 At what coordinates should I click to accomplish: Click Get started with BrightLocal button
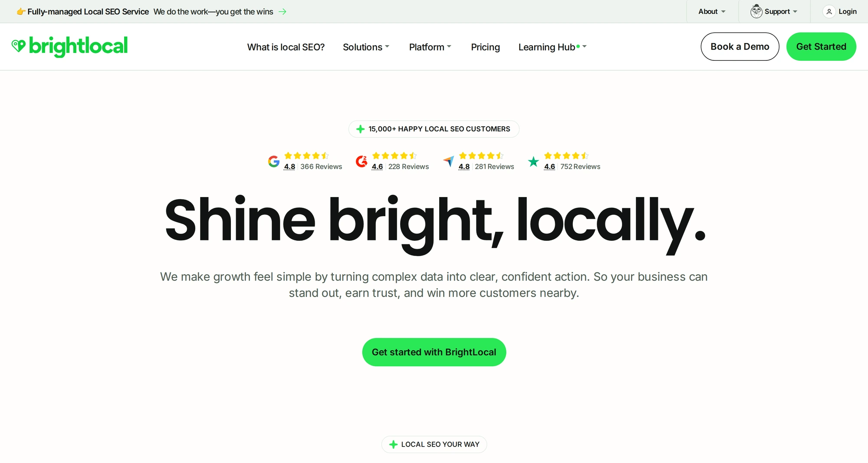coord(434,352)
